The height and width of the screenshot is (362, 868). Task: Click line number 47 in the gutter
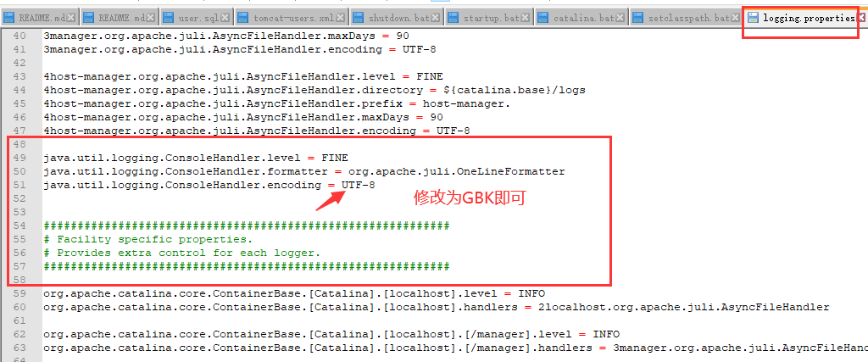tap(19, 131)
